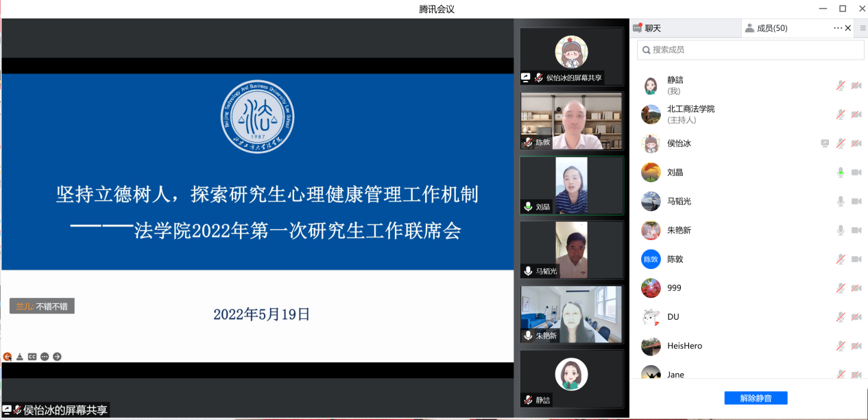Click the next slide arrow icon
This screenshot has width=868, height=420.
[58, 356]
